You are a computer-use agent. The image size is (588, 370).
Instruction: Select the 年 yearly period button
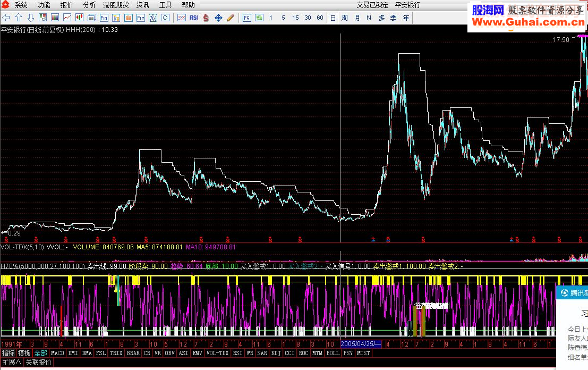(x=406, y=18)
